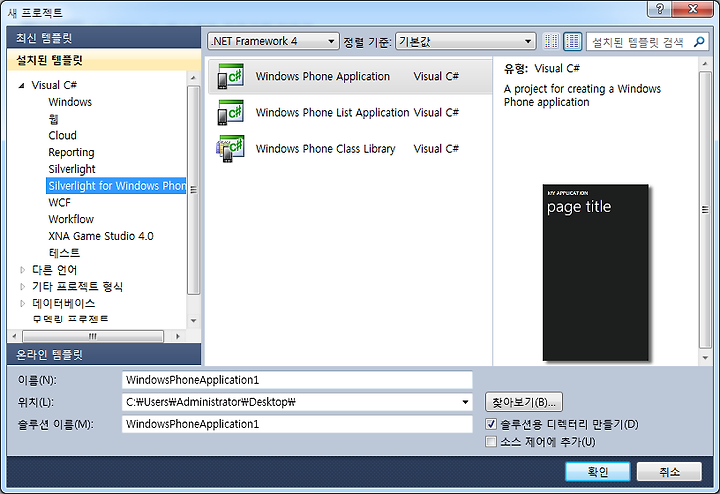Select XNA Game Studio 4.0 item

tap(101, 236)
